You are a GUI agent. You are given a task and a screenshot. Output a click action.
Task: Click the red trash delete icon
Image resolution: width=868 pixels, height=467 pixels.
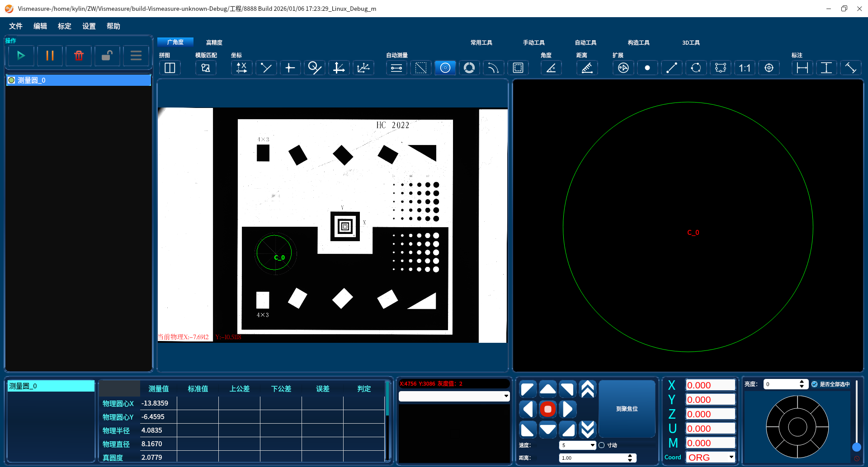(79, 56)
